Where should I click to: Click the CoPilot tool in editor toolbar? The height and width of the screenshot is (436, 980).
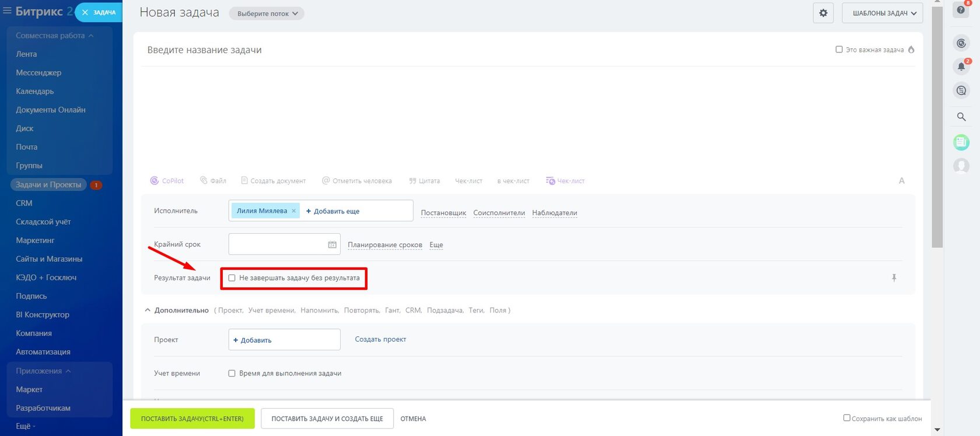click(x=167, y=181)
